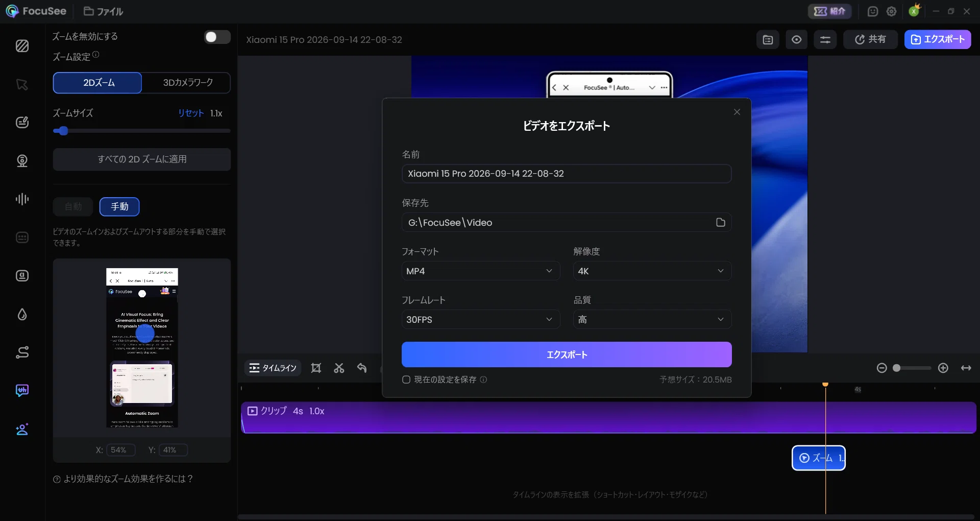Click the horizontal timeline scrollbar
980x521 pixels.
(x=606, y=517)
